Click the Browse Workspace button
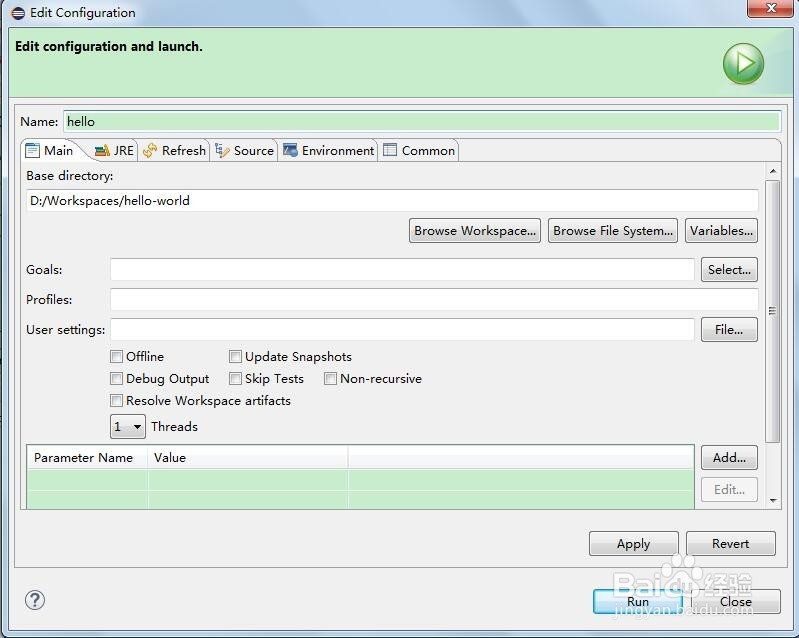Viewport: 799px width, 638px height. pos(474,231)
